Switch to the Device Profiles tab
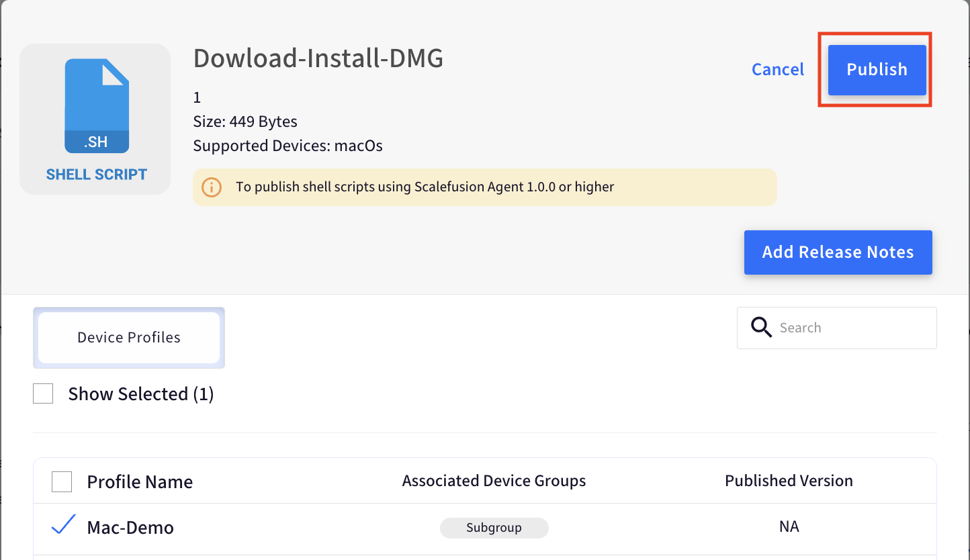The width and height of the screenshot is (970, 560). coord(129,338)
